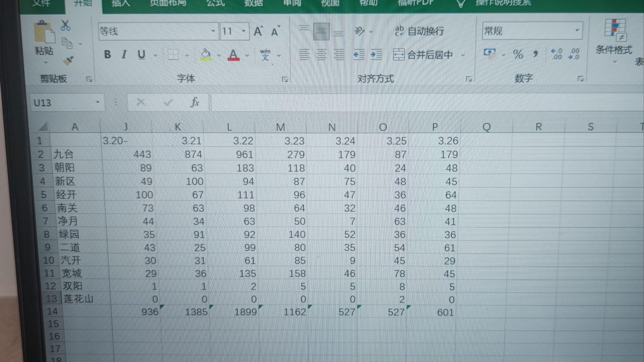644x362 pixels.
Task: Click the Format Painter brush icon
Action: point(68,61)
